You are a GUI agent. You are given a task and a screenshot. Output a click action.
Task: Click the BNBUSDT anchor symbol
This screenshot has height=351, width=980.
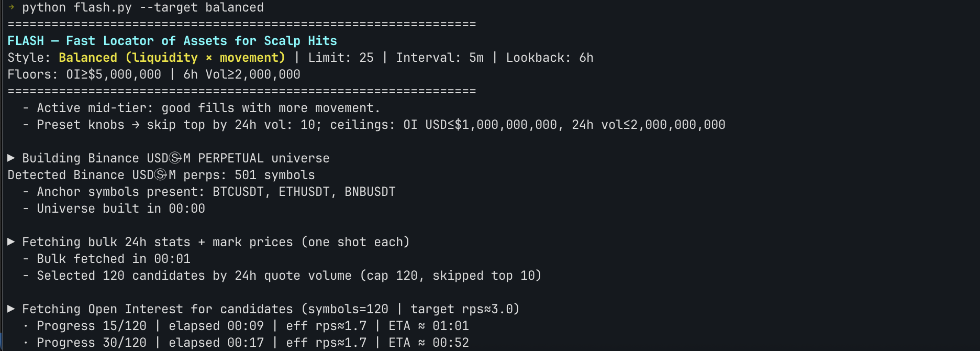point(370,192)
